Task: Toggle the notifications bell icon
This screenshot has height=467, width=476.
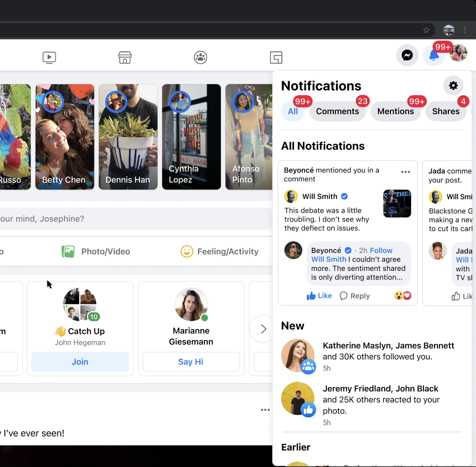Action: (434, 56)
